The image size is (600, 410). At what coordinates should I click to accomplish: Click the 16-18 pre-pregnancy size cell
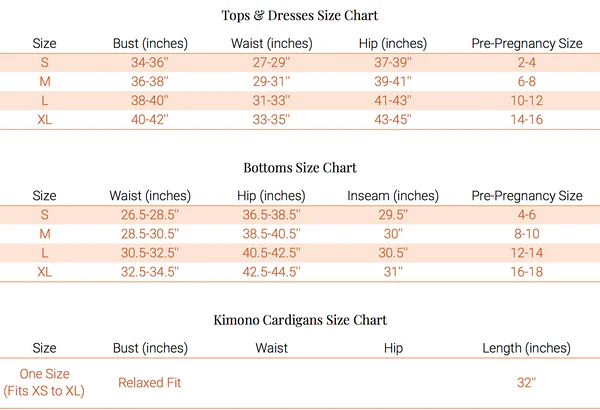pos(527,271)
